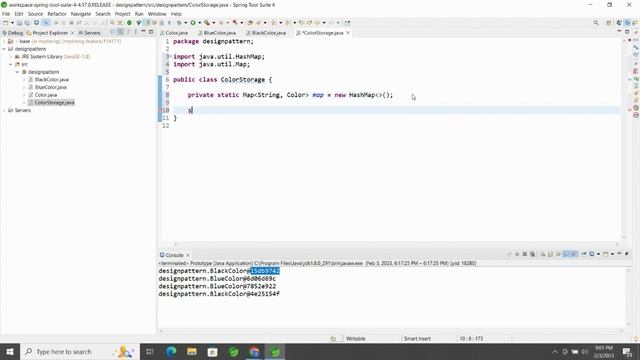This screenshot has width=640, height=360.
Task: Toggle Link with Editor in Project Explorer
Action: tap(120, 32)
